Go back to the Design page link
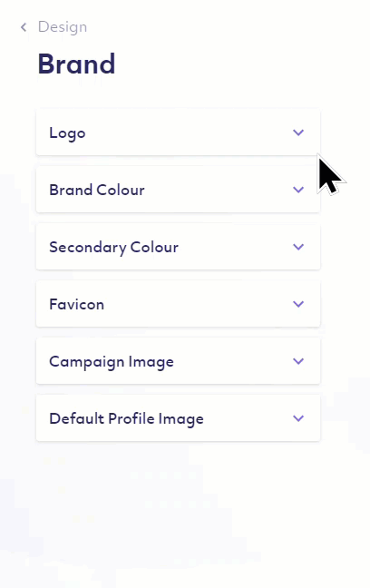This screenshot has height=588, width=370. pos(63,27)
